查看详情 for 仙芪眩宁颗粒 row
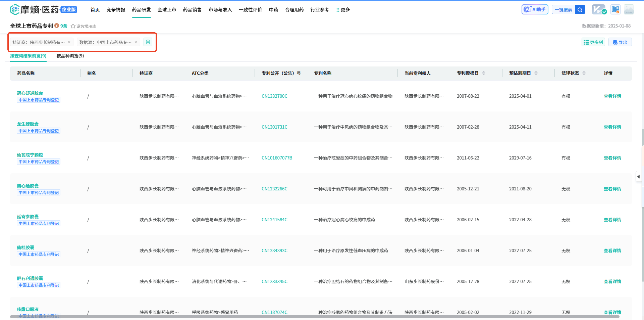644x320 pixels. pyautogui.click(x=612, y=158)
